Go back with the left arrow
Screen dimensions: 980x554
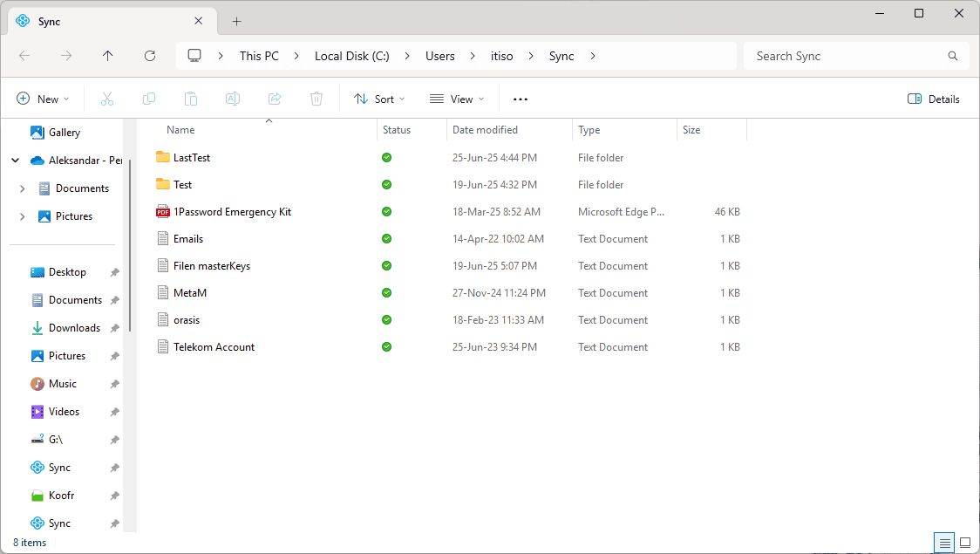point(24,56)
